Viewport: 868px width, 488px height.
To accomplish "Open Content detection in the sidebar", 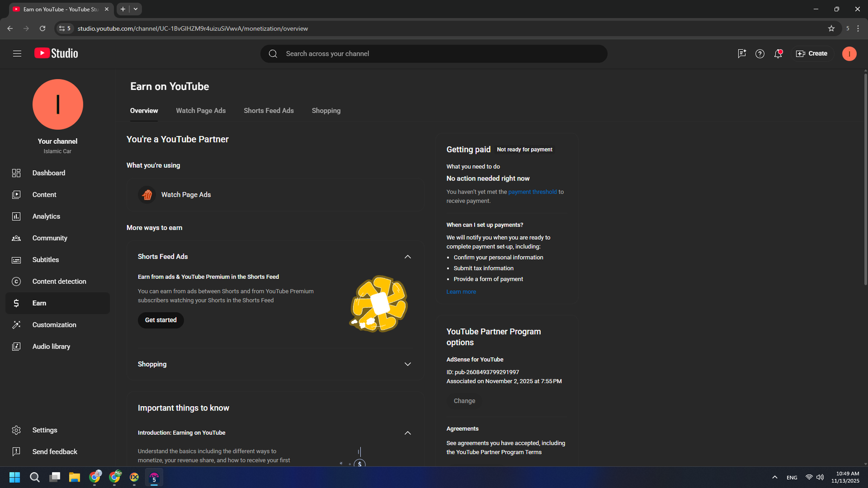I will [59, 281].
